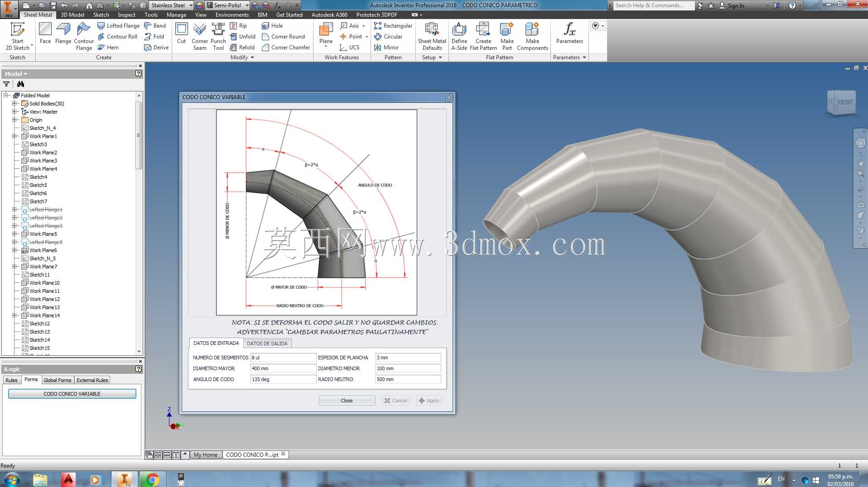Screen dimensions: 868x487
Task: Click the FRONT face of ViewCube
Action: click(x=844, y=103)
